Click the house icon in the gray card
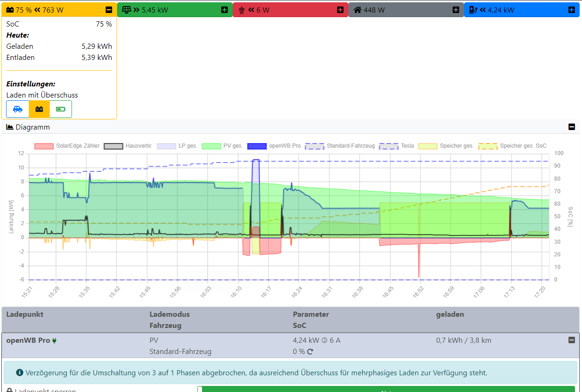 357,10
